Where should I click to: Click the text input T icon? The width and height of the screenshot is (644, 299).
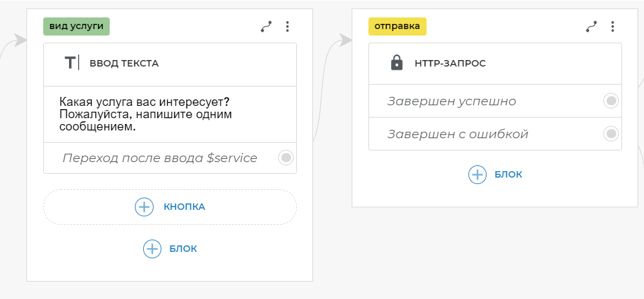pos(71,63)
